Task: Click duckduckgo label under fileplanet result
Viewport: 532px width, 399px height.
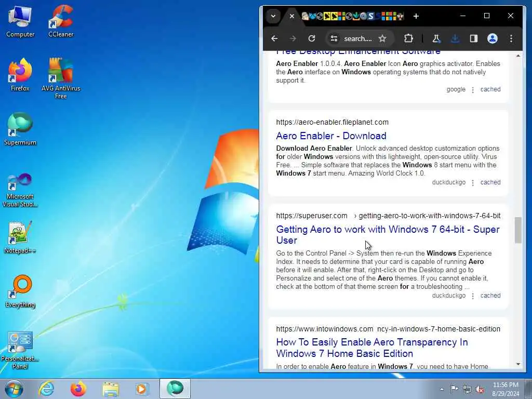Action: click(448, 182)
